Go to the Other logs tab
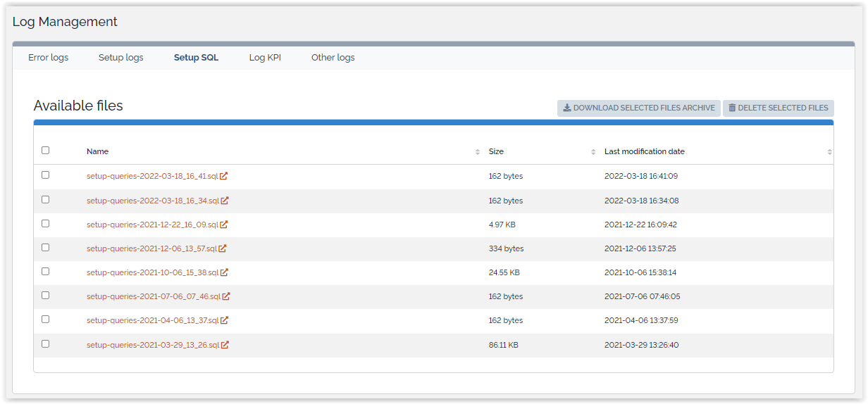This screenshot has height=404, width=868. (333, 58)
